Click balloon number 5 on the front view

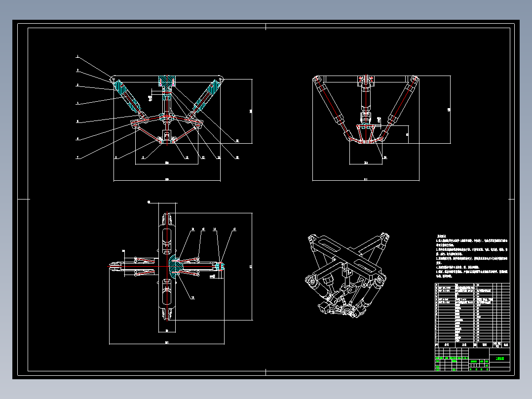click(77, 121)
